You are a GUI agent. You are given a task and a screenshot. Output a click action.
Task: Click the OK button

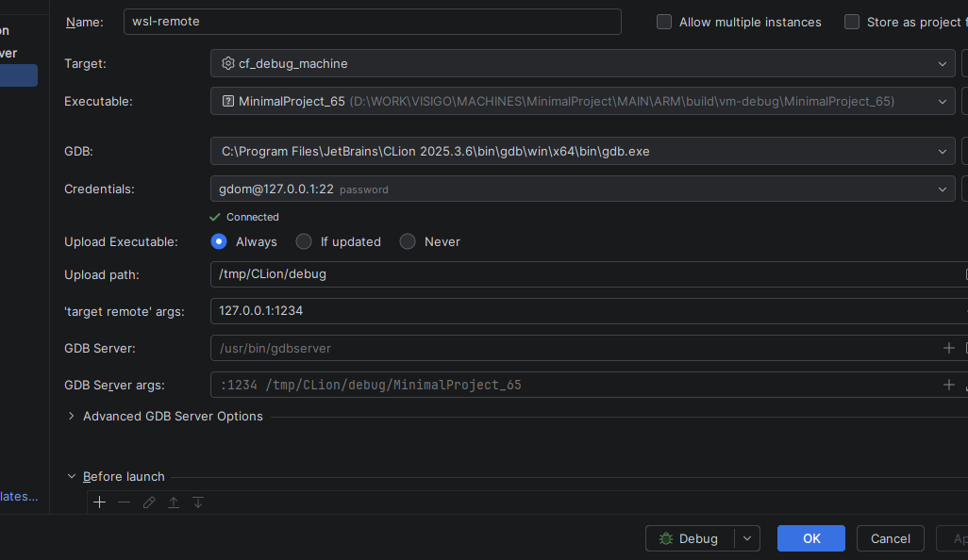point(811,538)
